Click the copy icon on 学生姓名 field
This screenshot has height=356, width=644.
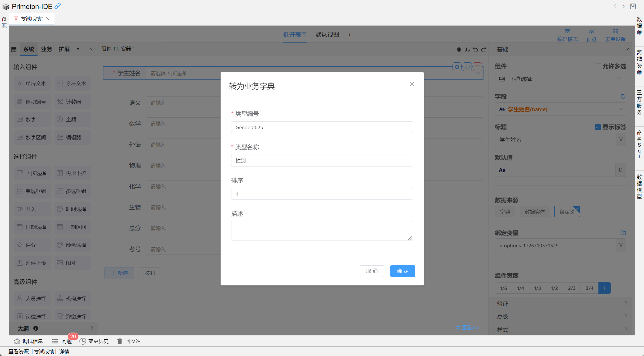[467, 67]
